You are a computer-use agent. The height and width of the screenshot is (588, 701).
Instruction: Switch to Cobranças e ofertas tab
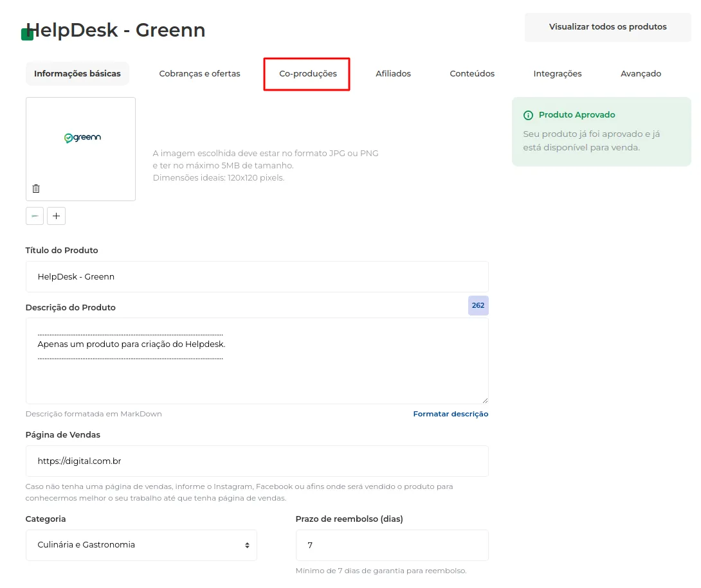click(199, 74)
